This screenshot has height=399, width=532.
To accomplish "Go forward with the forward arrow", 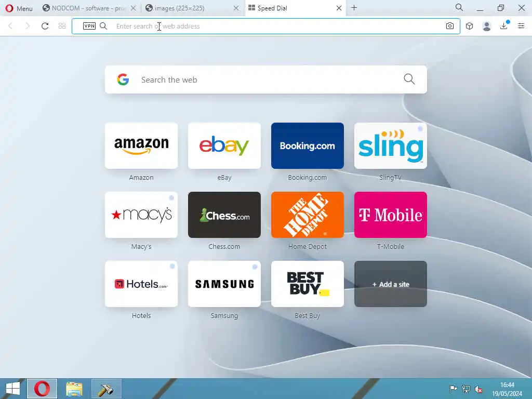I will [28, 26].
